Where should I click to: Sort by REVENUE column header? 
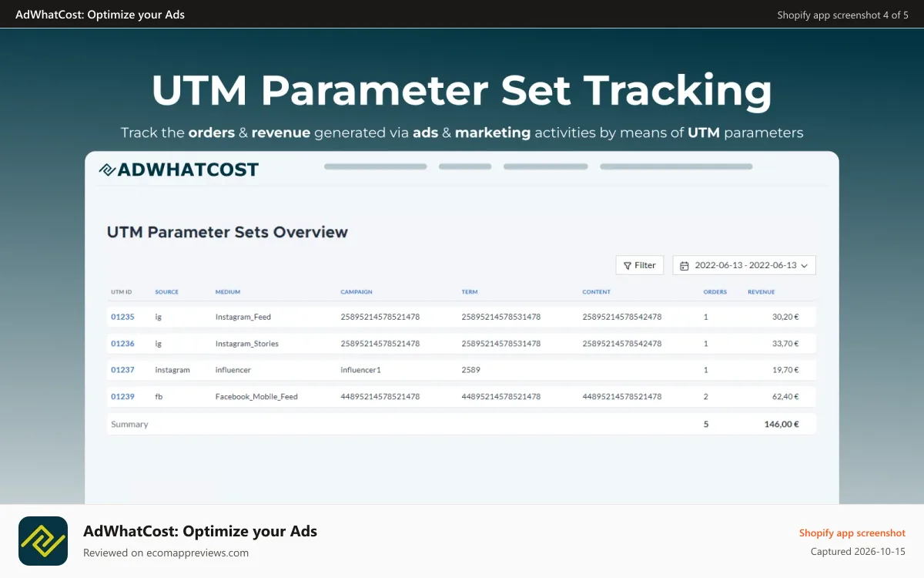[762, 292]
